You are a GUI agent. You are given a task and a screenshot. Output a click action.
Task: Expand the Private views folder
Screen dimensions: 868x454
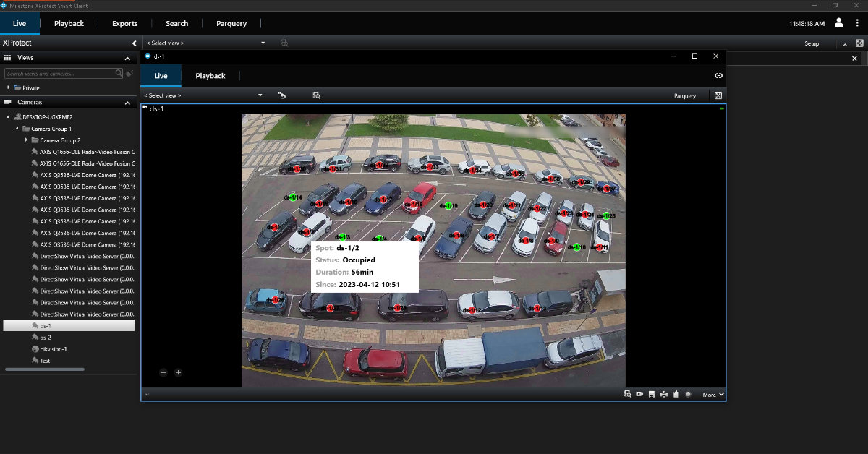click(x=9, y=87)
